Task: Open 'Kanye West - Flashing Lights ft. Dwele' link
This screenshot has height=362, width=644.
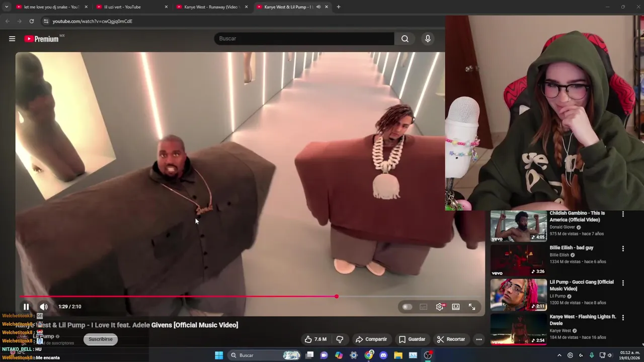Action: coord(583,320)
